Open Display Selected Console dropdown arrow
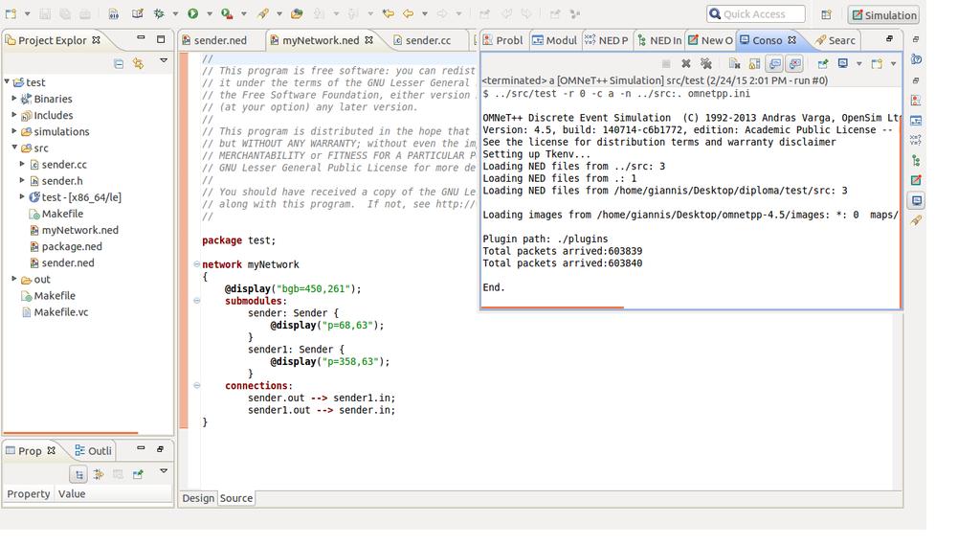 pos(858,63)
